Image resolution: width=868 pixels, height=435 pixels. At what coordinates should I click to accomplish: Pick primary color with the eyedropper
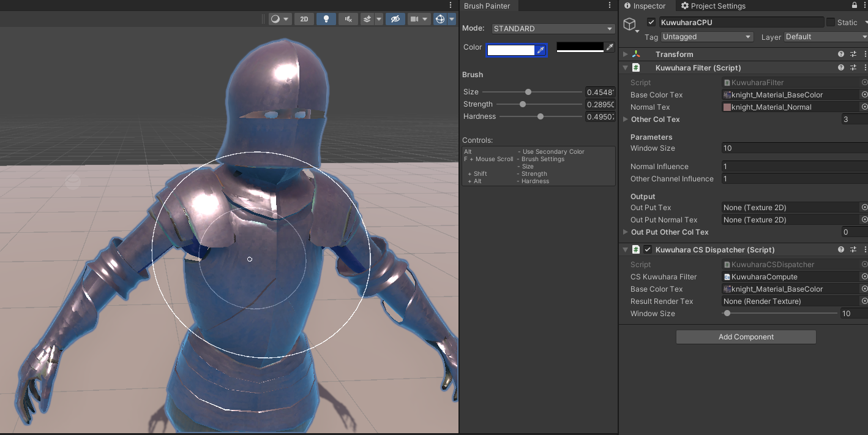[x=541, y=50]
